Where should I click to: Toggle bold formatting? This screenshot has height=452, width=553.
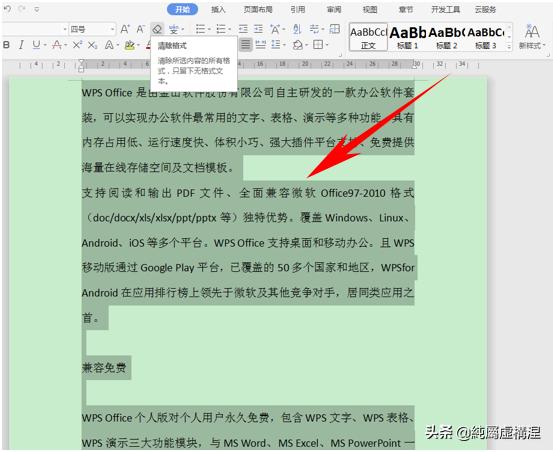point(6,45)
